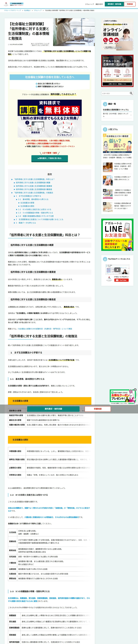
Task: Open 第37回（2024年度）合格カリキュラム link
Action: [x=117, y=115]
